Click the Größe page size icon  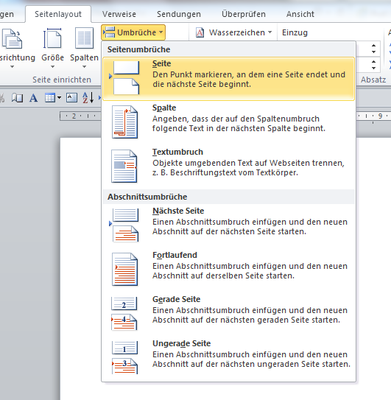52,39
